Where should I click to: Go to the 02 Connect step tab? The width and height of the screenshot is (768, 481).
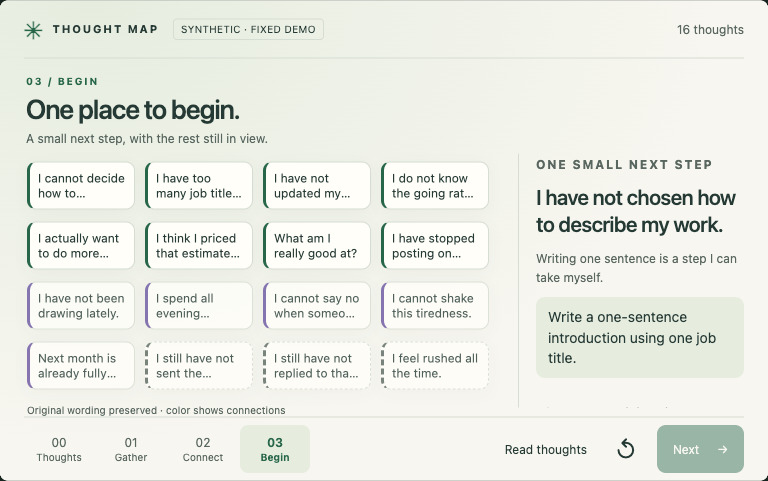pyautogui.click(x=203, y=449)
